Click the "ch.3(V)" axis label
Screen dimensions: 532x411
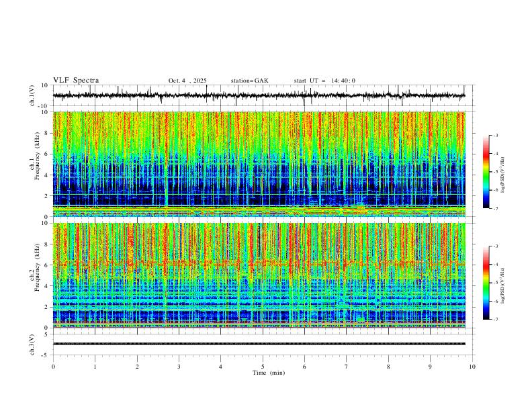pyautogui.click(x=32, y=345)
